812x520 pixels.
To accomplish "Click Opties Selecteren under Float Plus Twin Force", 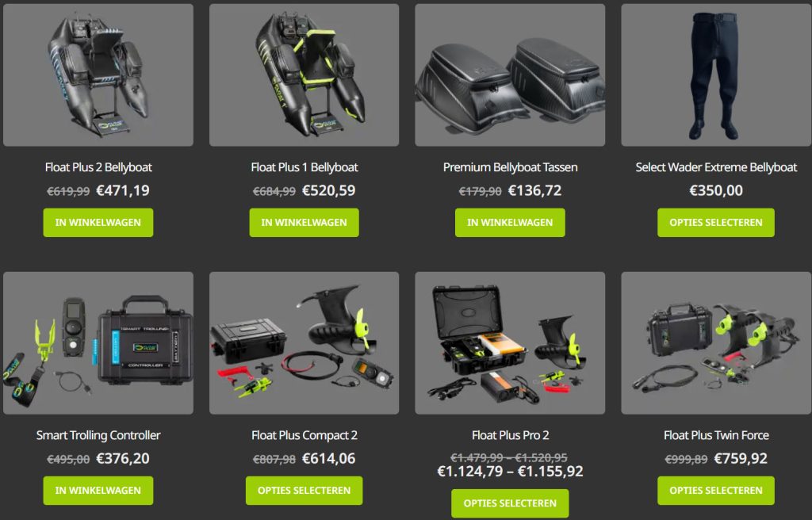I will (x=716, y=491).
